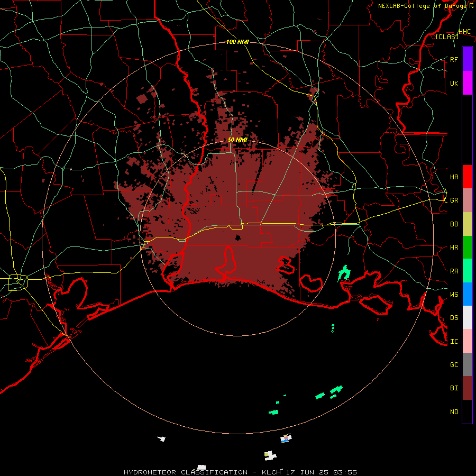This screenshot has width=476, height=476.
Task: Click the DS white legend swatch
Action: click(467, 317)
